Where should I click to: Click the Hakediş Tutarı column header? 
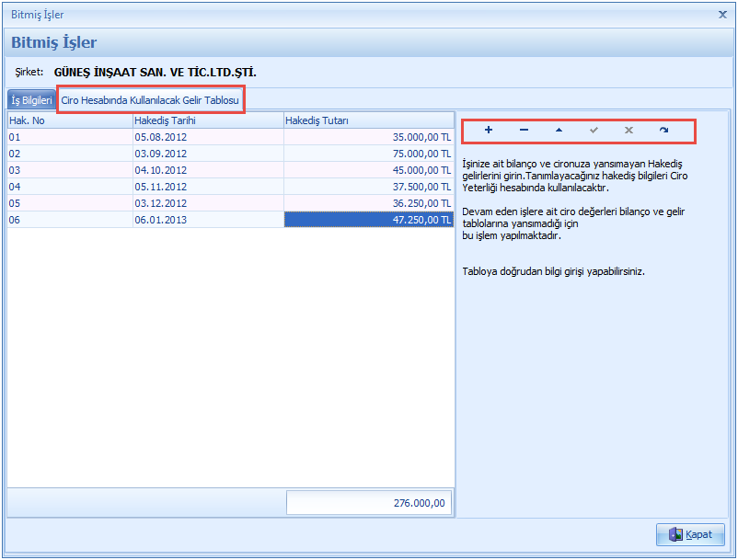pyautogui.click(x=368, y=120)
